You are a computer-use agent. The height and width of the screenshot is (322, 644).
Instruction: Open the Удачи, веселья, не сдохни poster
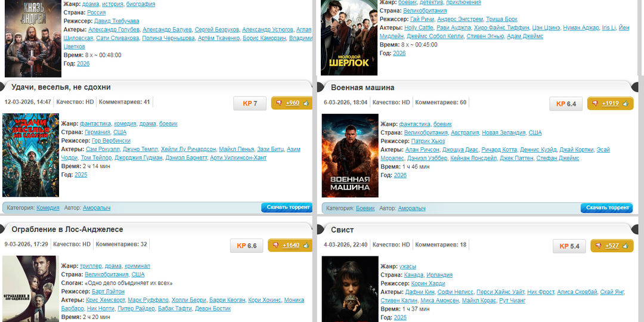point(31,155)
